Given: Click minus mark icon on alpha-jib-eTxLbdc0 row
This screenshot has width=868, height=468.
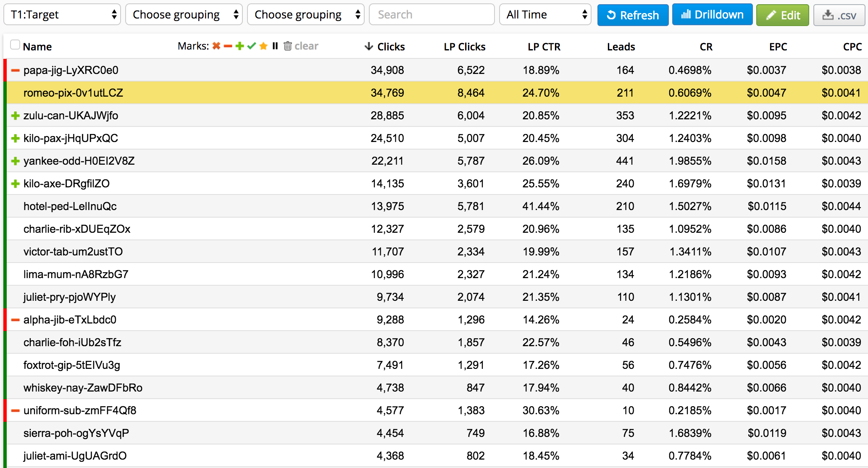Looking at the screenshot, I should pos(16,320).
